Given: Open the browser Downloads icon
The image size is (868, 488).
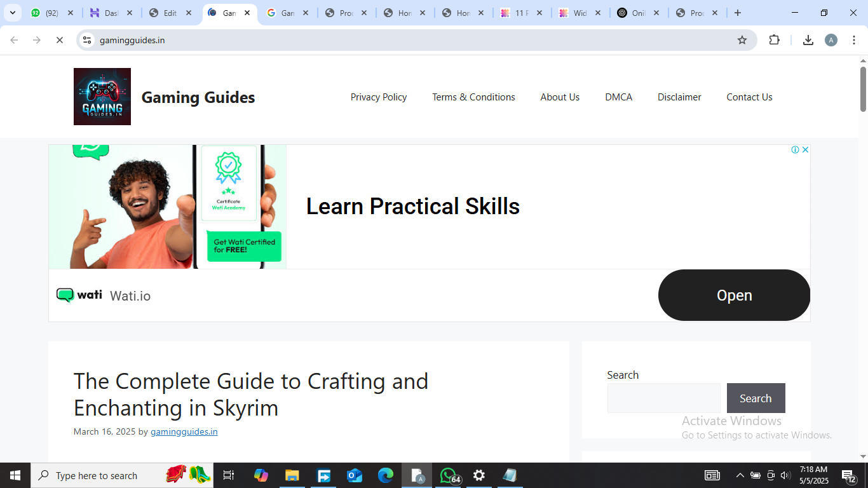Looking at the screenshot, I should [808, 40].
